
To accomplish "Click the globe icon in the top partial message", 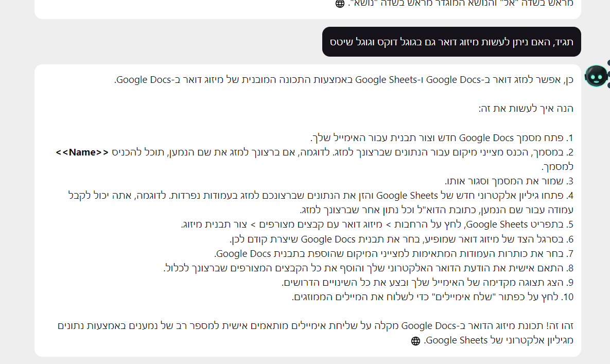I will tap(340, 4).
